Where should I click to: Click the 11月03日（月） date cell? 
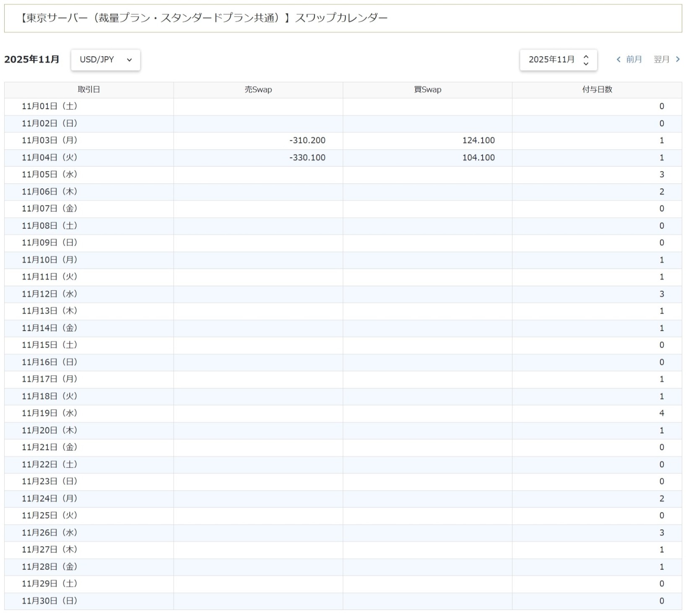coord(89,140)
